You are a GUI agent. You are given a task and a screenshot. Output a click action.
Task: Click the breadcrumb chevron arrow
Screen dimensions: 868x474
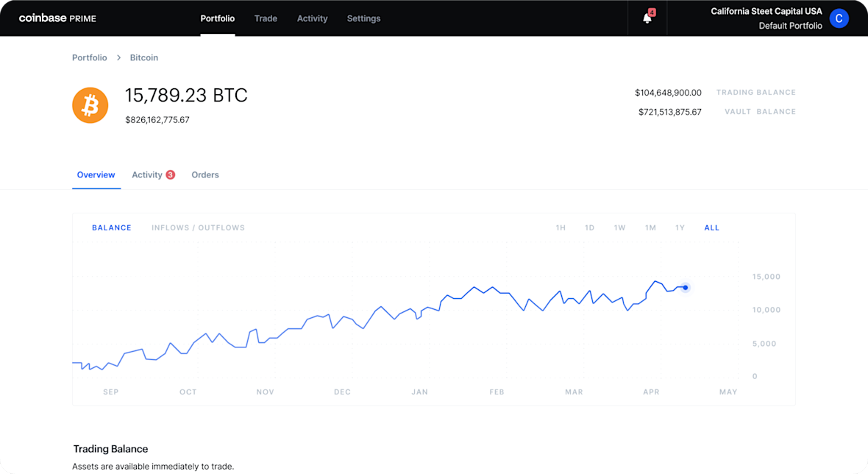pos(118,57)
